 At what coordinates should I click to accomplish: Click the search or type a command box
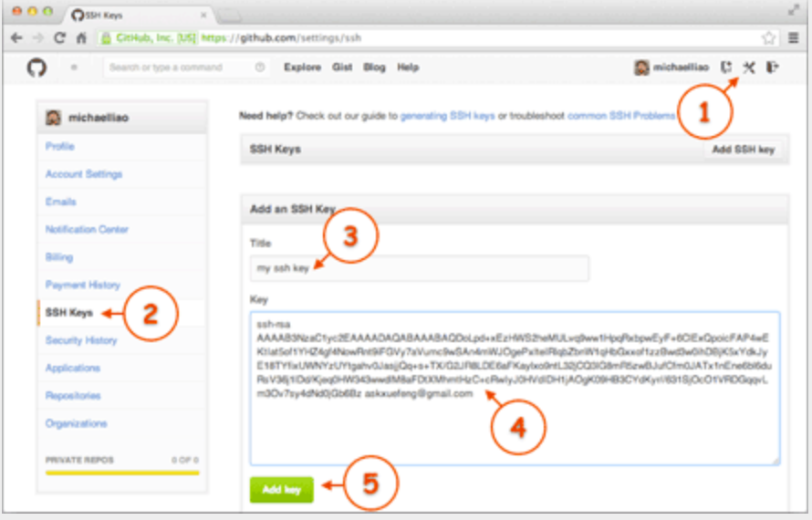tap(185, 68)
